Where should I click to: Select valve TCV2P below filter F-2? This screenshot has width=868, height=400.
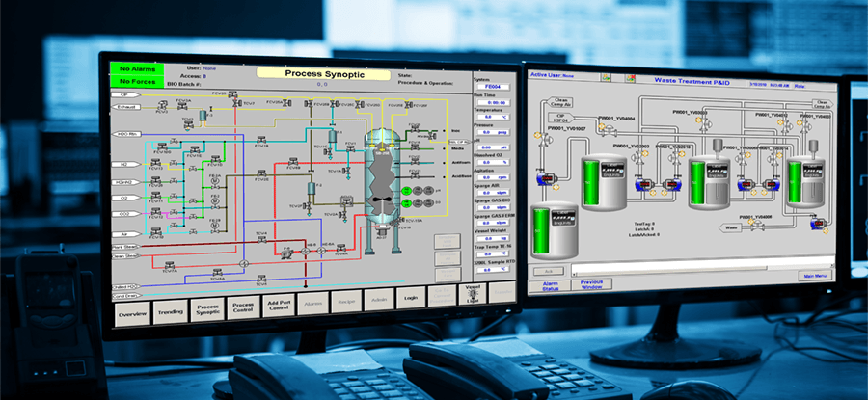click(x=309, y=206)
